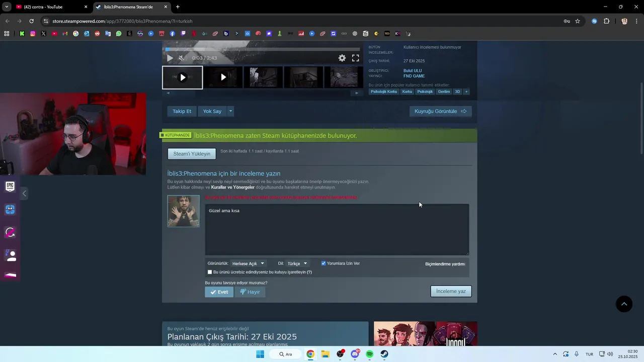Open the Bulut ULU developer link
Viewport: 644px width, 362px height.
413,71
